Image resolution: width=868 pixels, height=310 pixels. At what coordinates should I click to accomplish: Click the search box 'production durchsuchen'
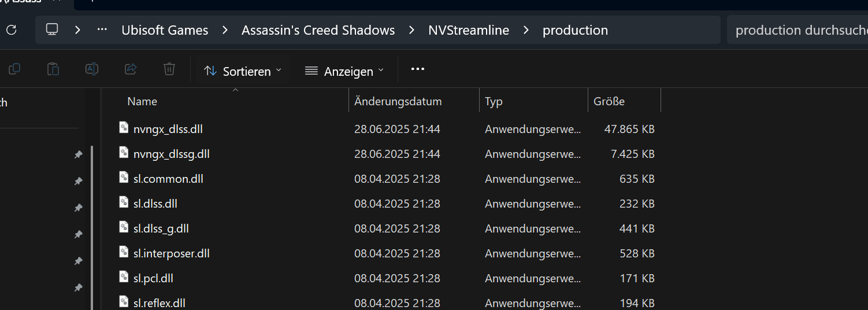click(797, 30)
